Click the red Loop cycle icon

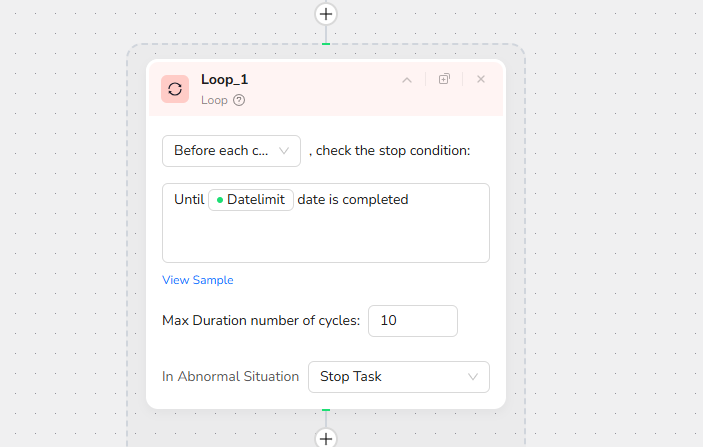[175, 88]
